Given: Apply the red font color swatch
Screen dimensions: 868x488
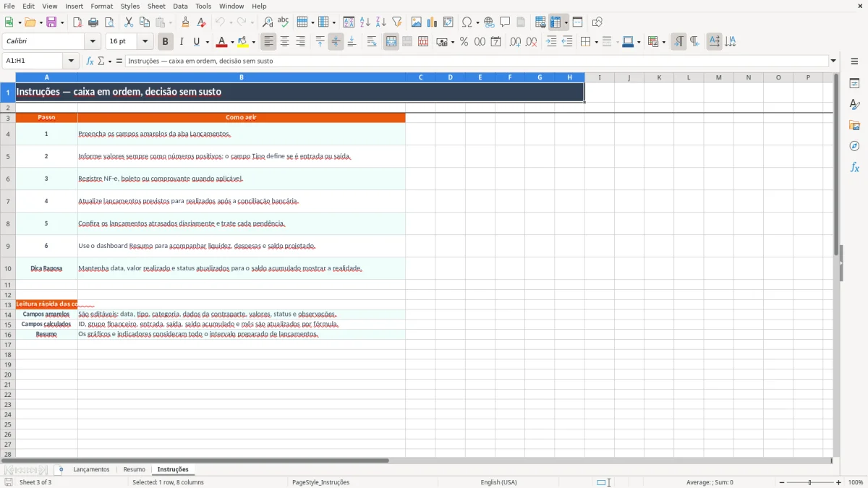Looking at the screenshot, I should pos(221,42).
